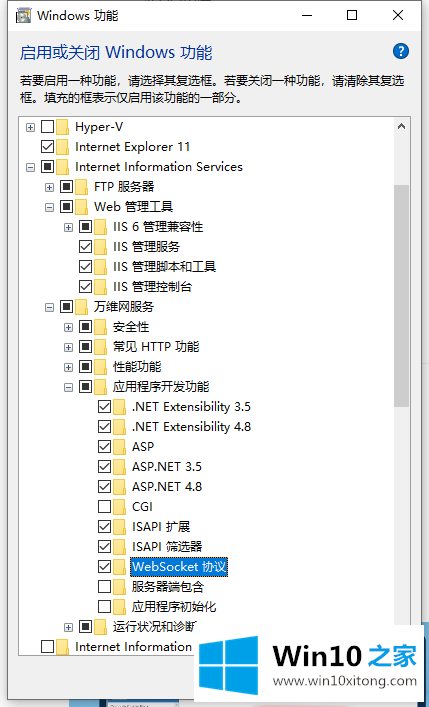
Task: Click the folder icon beside 万维网服务
Action: coord(81,307)
